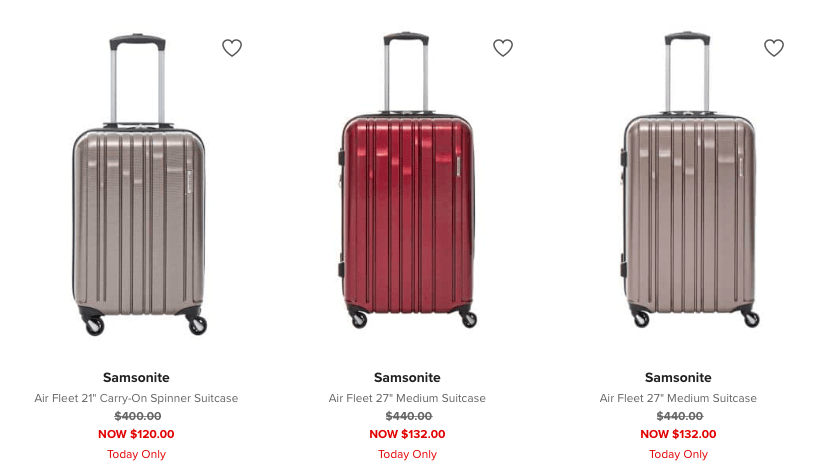This screenshot has width=828, height=469.
Task: Click the struck-through $440.00 under the red suitcase
Action: coord(408,416)
